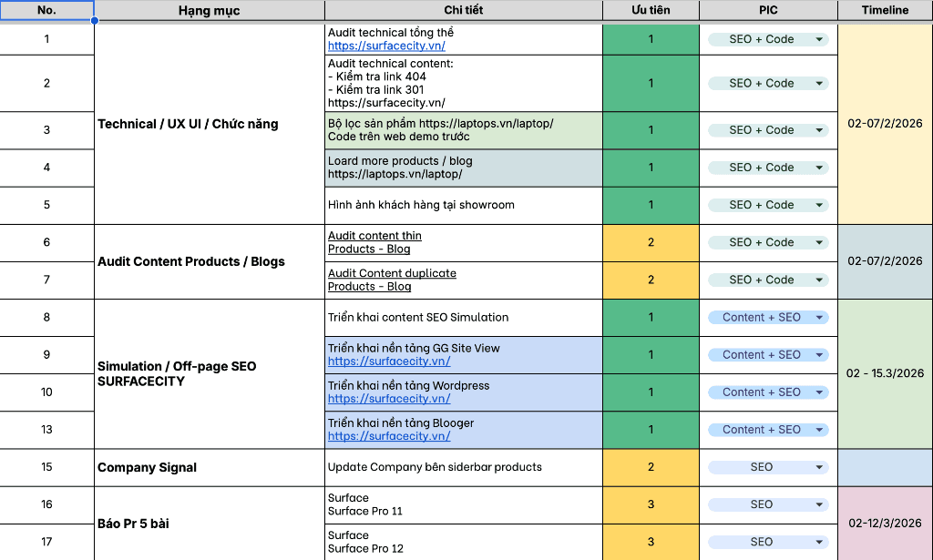The image size is (933, 560).
Task: Select the Hạng mục header cell
Action: pyautogui.click(x=210, y=10)
